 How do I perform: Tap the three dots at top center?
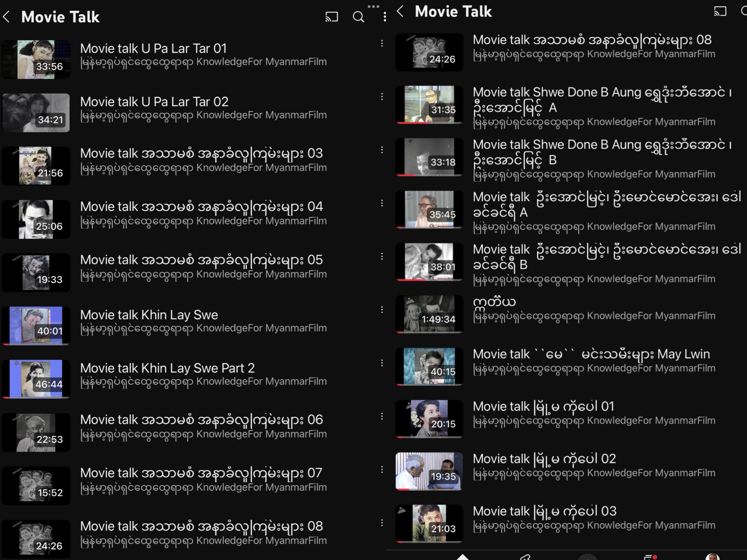373,6
